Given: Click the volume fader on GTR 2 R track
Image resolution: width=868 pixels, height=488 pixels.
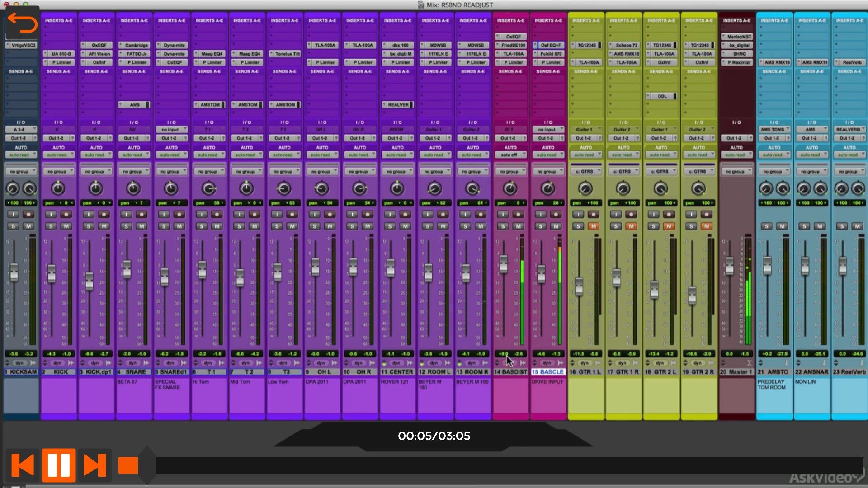Looking at the screenshot, I should click(x=692, y=295).
